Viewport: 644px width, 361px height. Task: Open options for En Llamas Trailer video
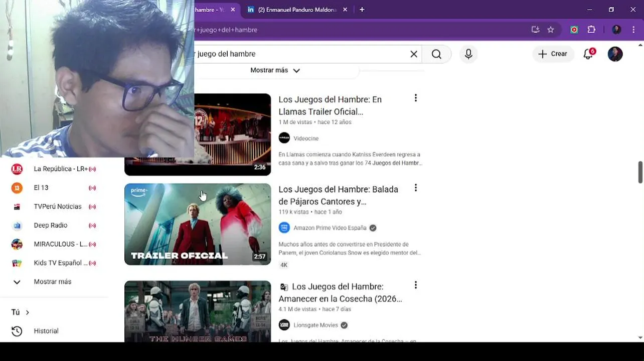click(415, 98)
